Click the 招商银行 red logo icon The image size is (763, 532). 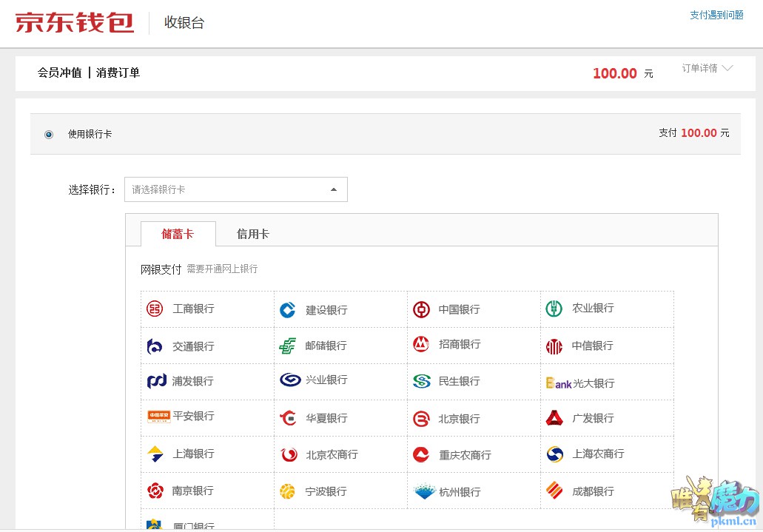pyautogui.click(x=421, y=344)
